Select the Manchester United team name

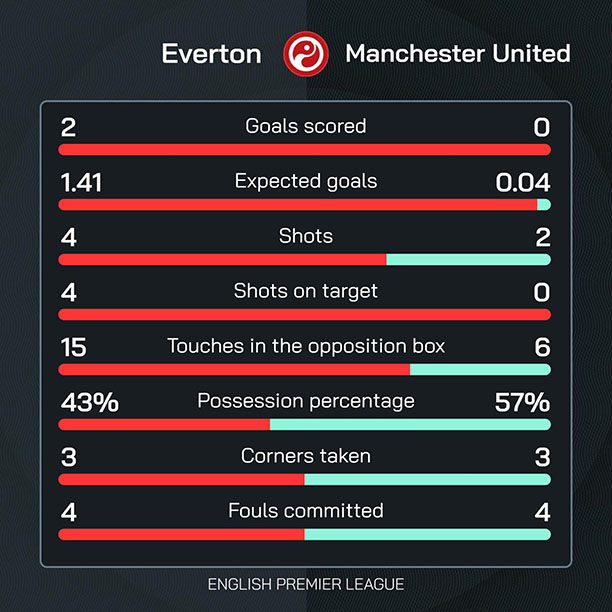458,53
